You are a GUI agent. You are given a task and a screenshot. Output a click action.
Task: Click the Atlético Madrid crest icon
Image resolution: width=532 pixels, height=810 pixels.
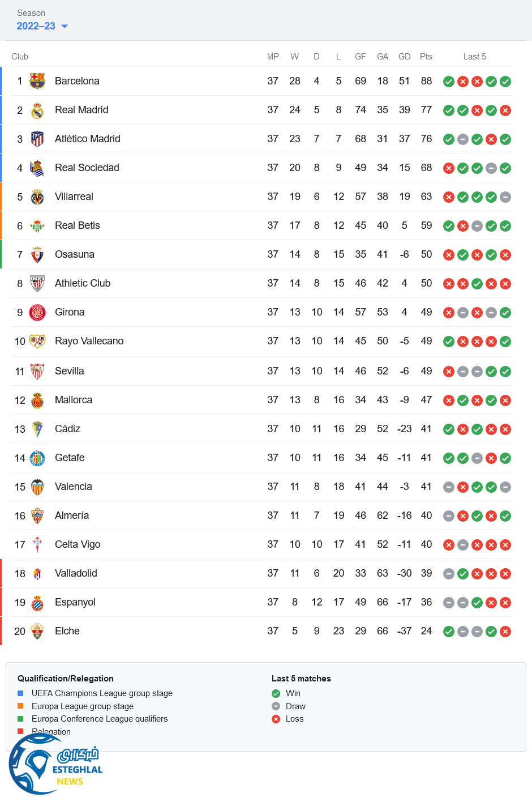pyautogui.click(x=37, y=139)
